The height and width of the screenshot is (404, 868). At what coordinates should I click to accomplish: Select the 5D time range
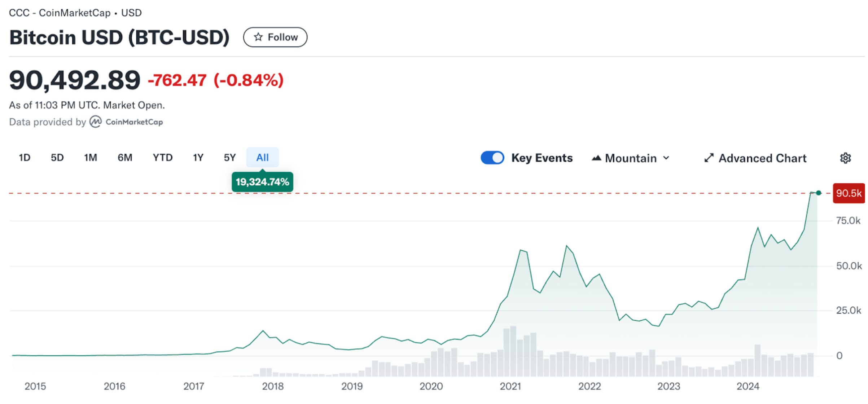pyautogui.click(x=57, y=158)
